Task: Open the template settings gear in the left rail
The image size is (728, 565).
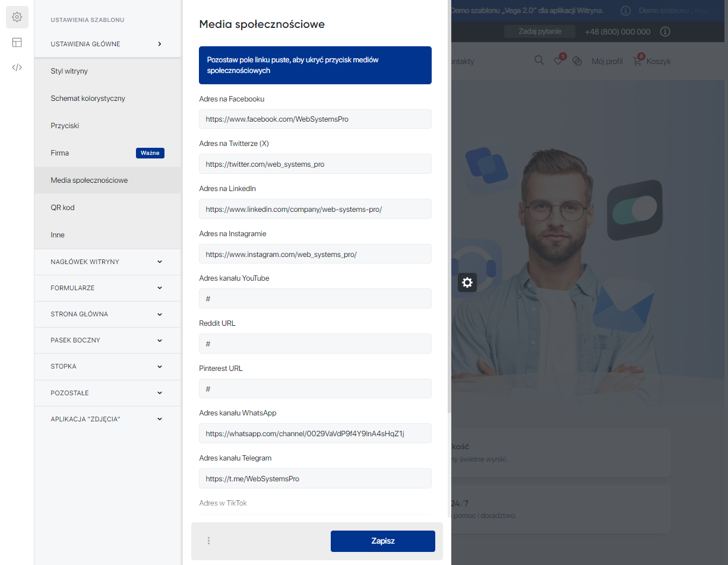Action: 17,17
